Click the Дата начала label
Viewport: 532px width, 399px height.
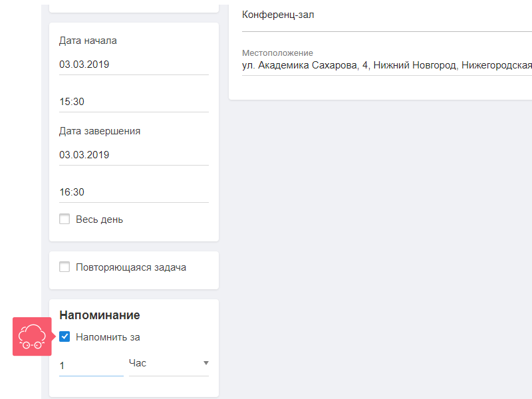pyautogui.click(x=88, y=41)
